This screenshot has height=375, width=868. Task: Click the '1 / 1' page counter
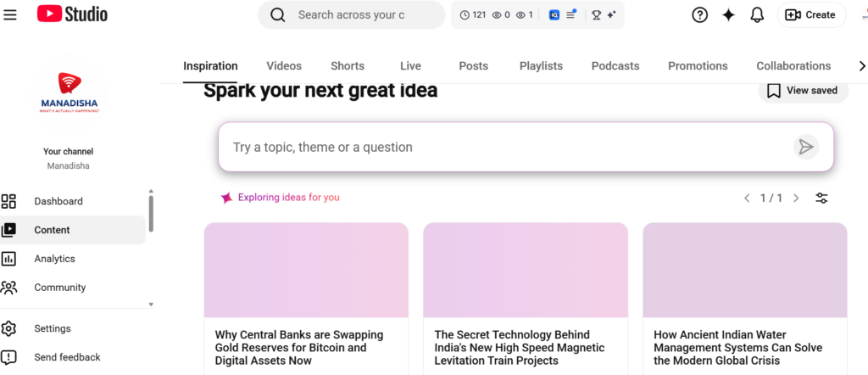[771, 199]
